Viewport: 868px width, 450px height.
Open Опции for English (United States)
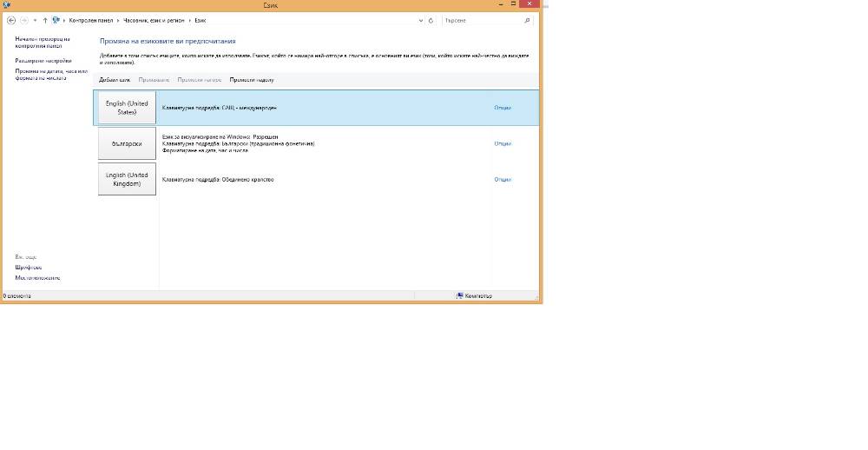click(503, 108)
